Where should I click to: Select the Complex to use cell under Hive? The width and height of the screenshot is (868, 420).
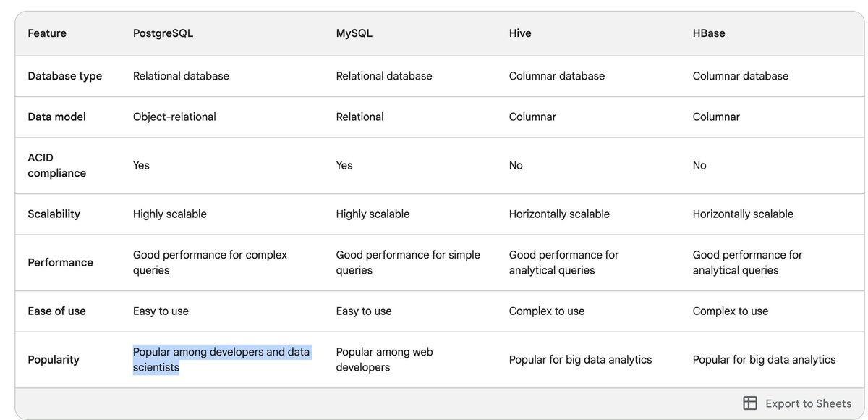548,311
